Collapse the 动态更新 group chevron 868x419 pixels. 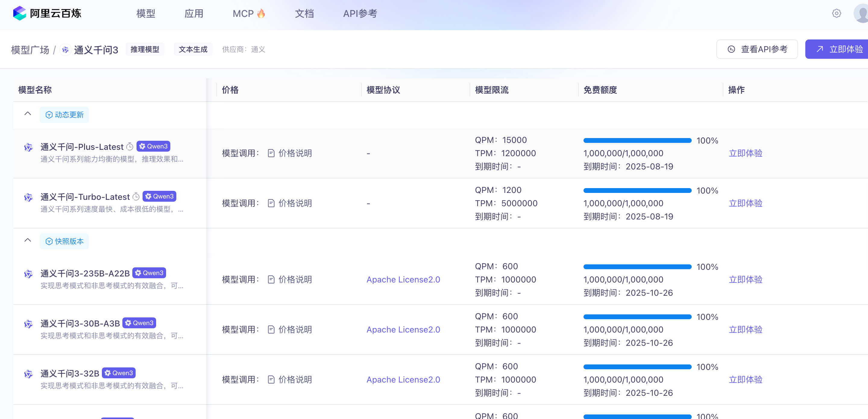28,114
